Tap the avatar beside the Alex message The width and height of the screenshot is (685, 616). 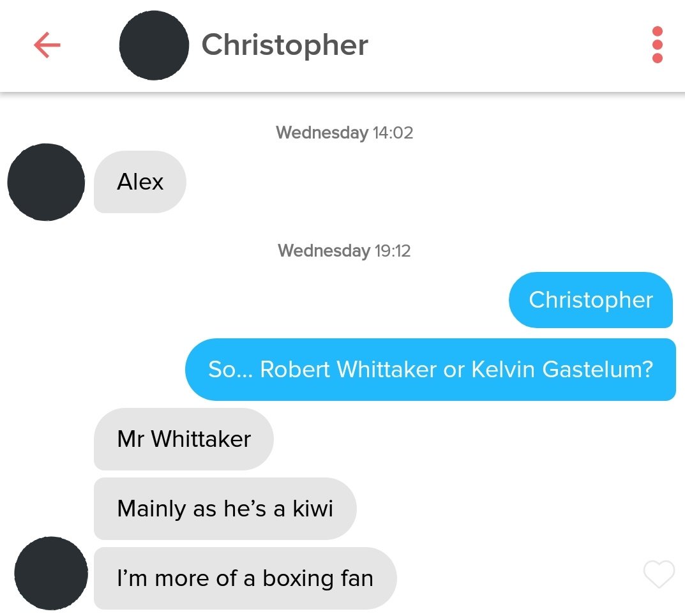(46, 182)
